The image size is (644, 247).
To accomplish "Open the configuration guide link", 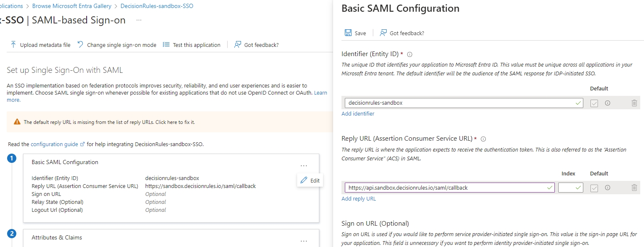I will click(54, 144).
